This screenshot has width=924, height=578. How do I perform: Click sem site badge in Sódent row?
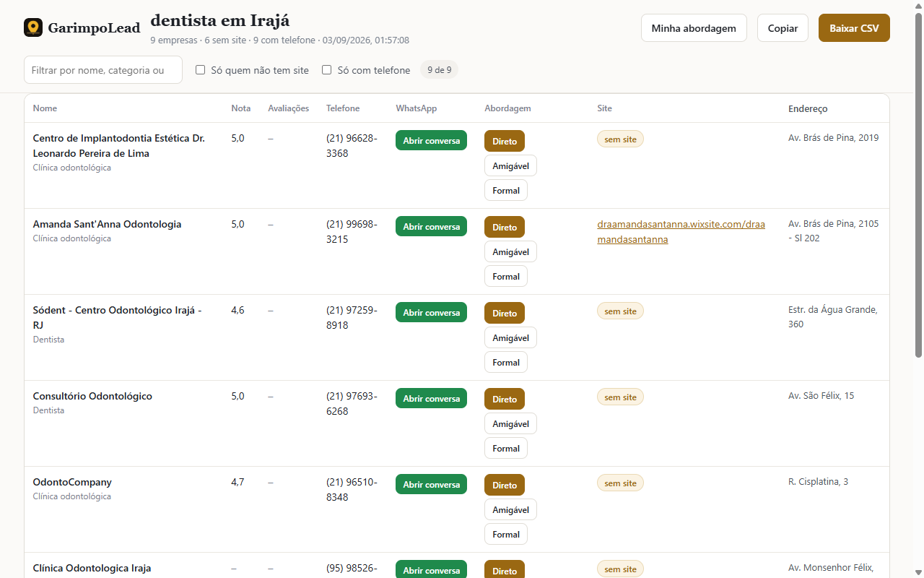tap(620, 311)
